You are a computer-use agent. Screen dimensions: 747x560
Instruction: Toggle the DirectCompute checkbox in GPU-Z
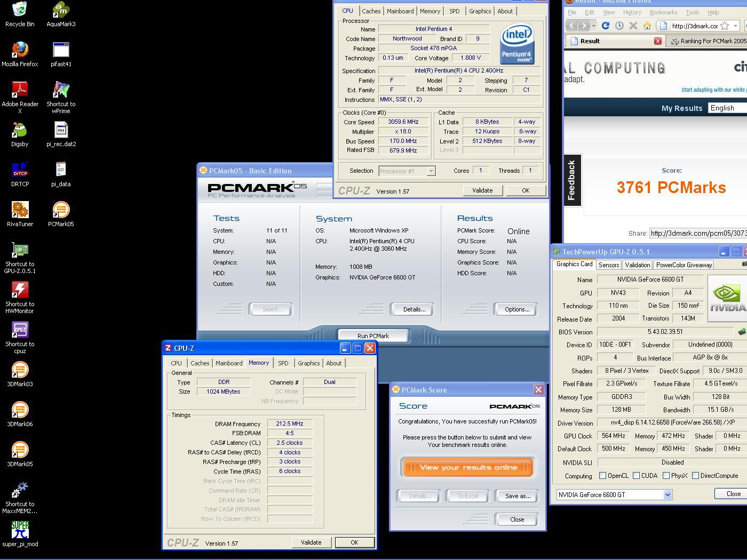tap(695, 475)
